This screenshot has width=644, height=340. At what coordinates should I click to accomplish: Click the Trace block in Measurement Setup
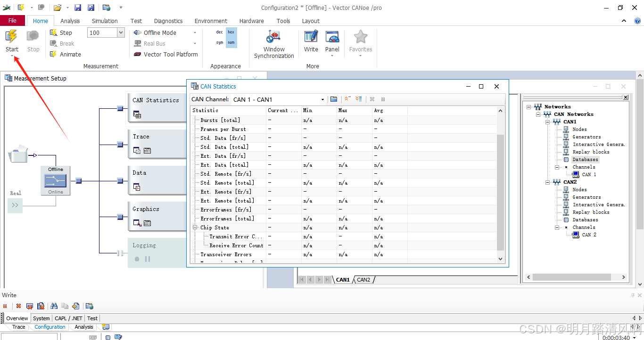click(x=157, y=144)
